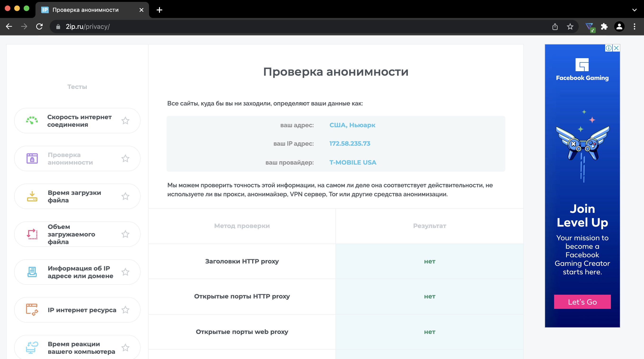Open the Chrome three-dot menu

(x=634, y=26)
